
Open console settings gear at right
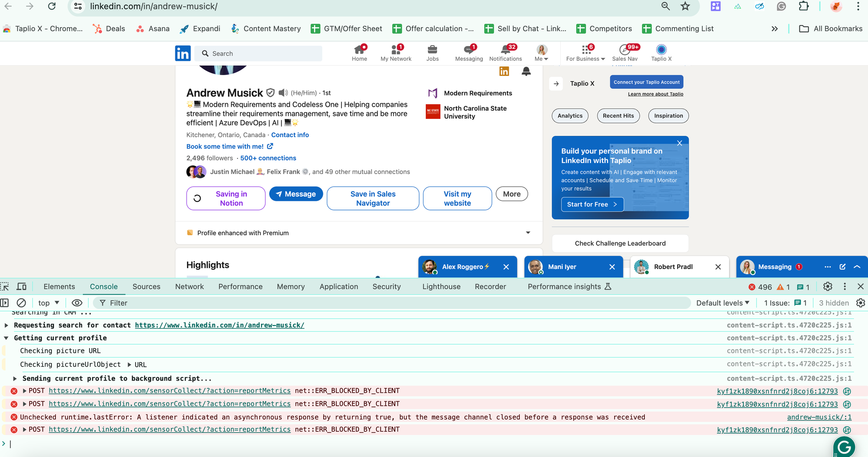(861, 303)
